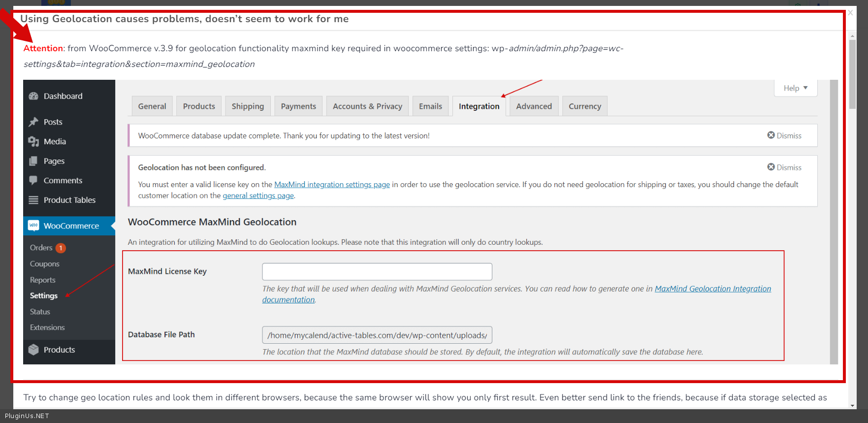Click the scroll down arrow of page scrollbar

[852, 405]
